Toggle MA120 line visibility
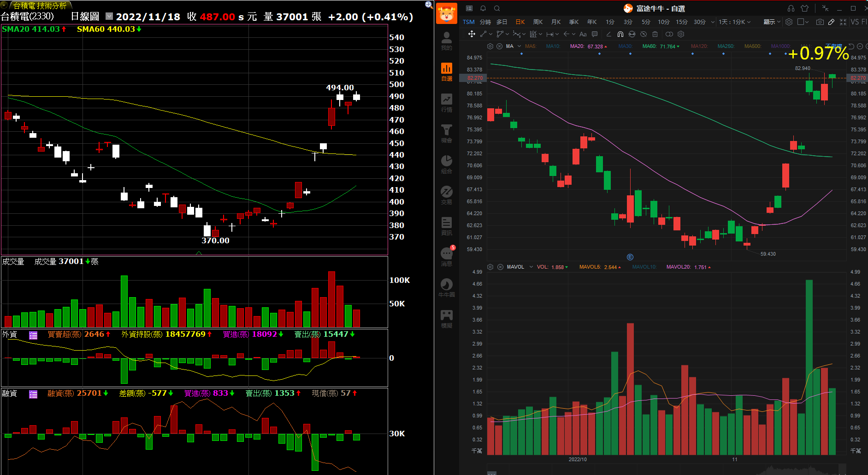This screenshot has width=868, height=475. (x=699, y=46)
